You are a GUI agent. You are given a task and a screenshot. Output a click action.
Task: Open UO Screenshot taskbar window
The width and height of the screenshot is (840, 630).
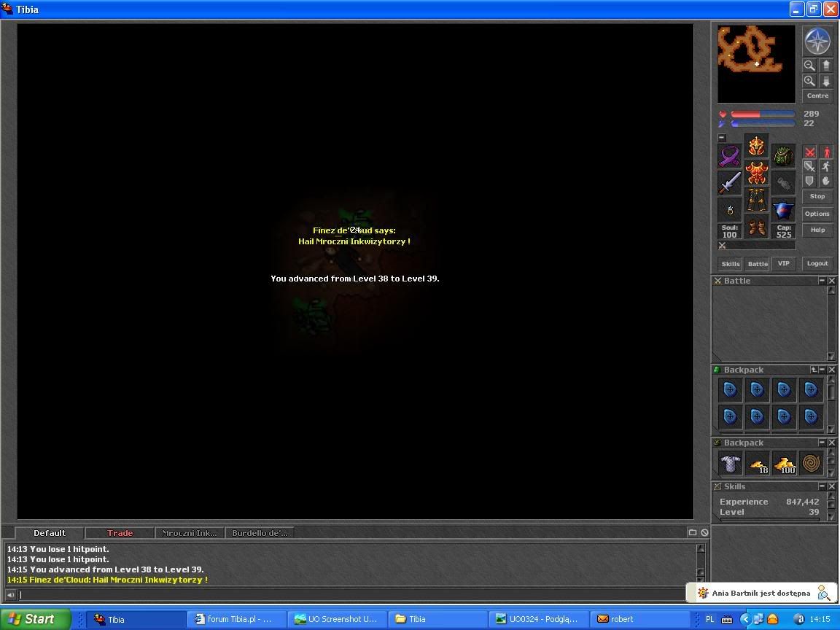coord(337,619)
